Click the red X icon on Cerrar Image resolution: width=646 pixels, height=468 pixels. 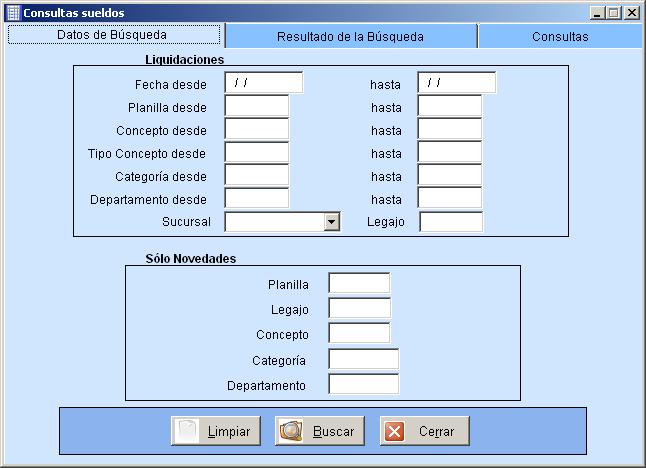click(395, 431)
